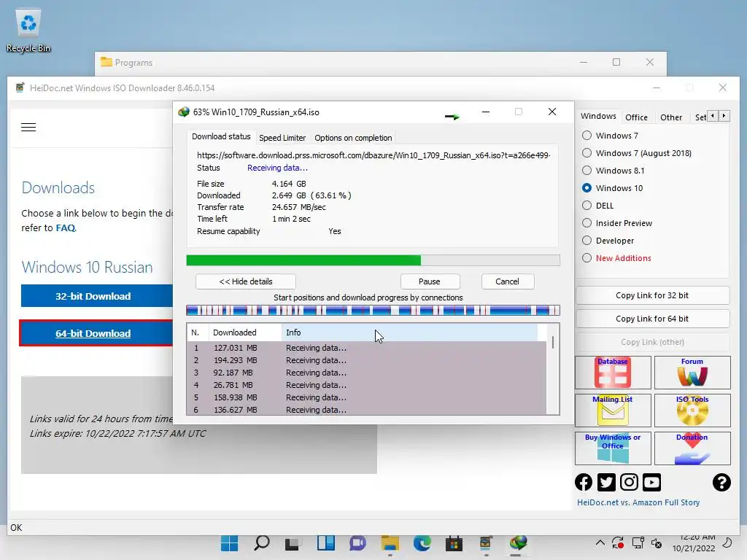Select the Windows 7 radio option

(611, 136)
